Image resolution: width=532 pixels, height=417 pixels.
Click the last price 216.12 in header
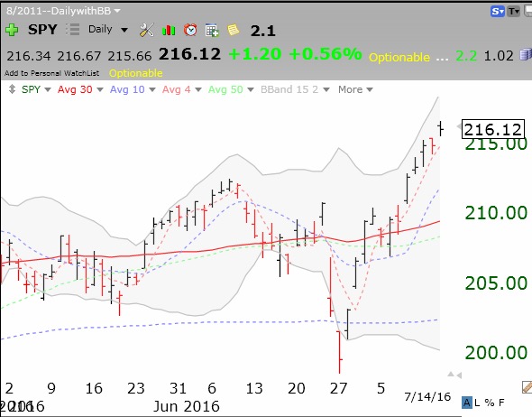click(189, 54)
